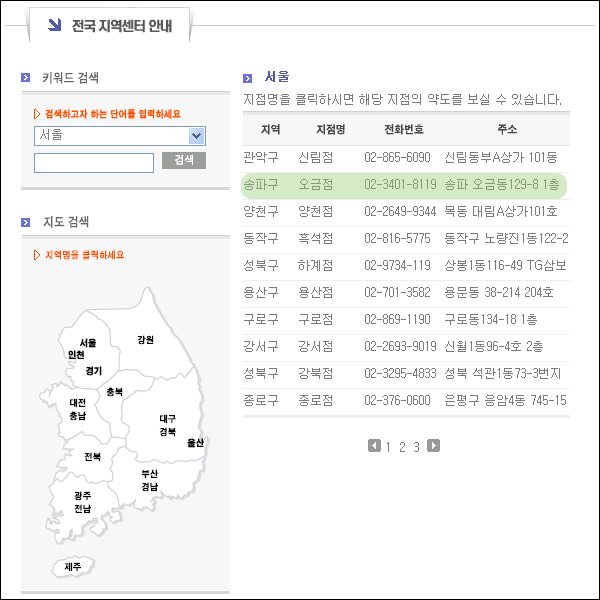This screenshot has width=600, height=600.
Task: Click the 전화번호 column header
Action: coord(404,129)
